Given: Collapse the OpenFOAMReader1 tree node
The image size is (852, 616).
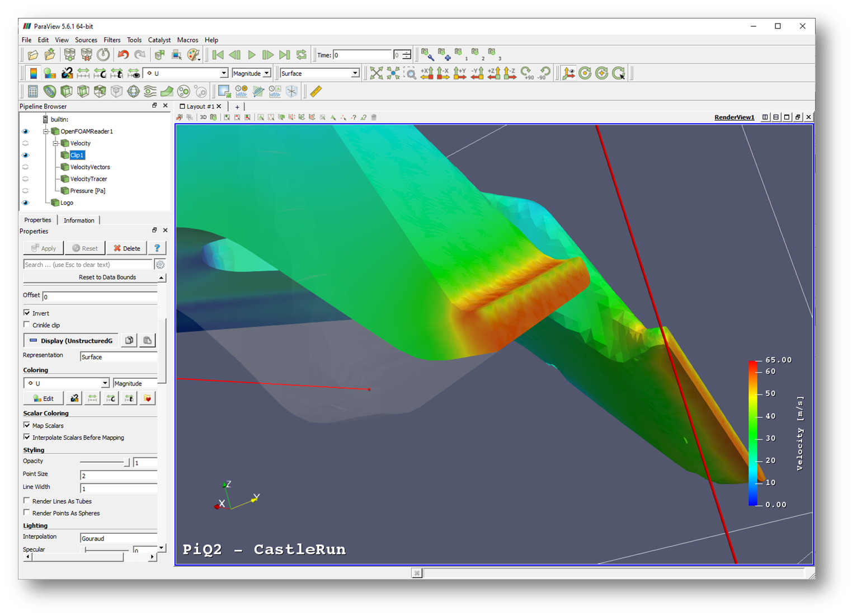Looking at the screenshot, I should [x=46, y=131].
